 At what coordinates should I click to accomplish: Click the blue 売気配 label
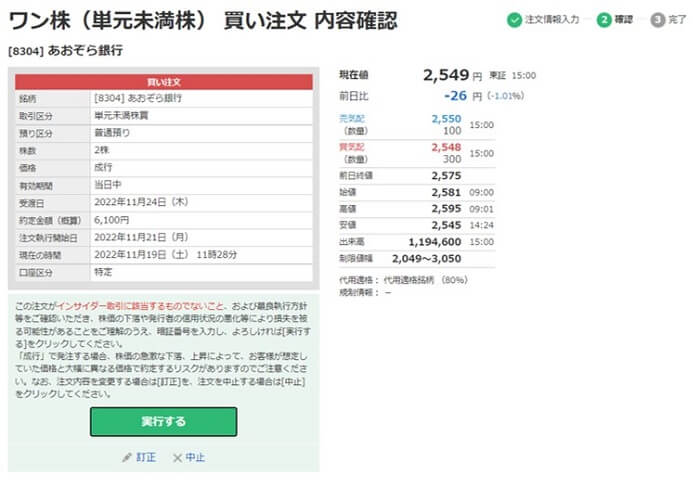tap(352, 119)
